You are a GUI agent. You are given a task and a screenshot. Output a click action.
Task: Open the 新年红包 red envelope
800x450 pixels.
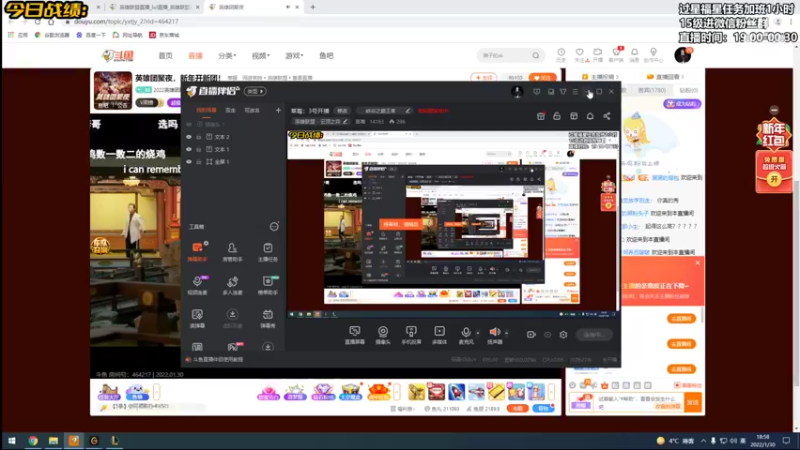pos(774,172)
